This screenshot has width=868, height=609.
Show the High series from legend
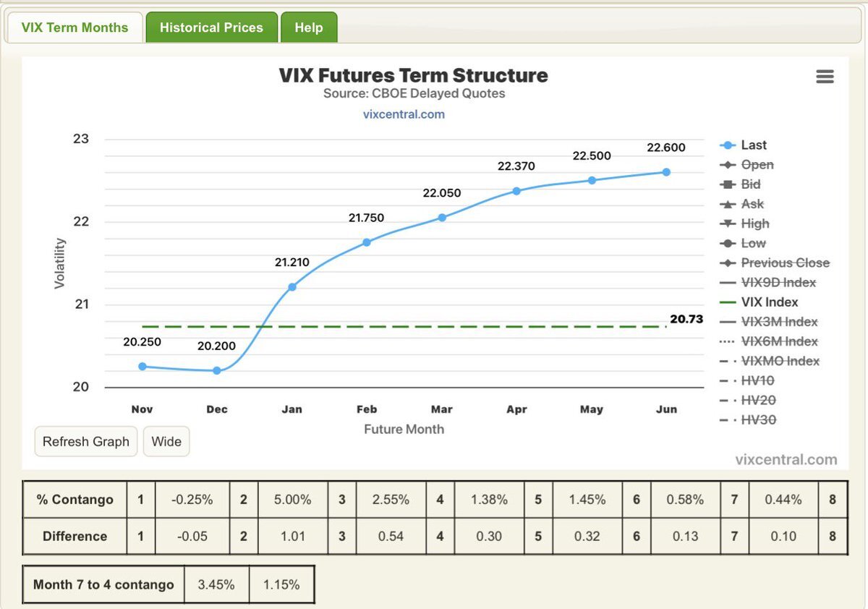(x=754, y=223)
